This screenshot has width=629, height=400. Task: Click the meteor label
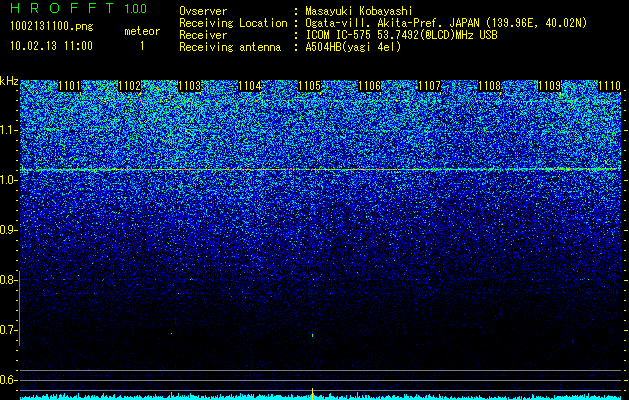click(x=142, y=31)
